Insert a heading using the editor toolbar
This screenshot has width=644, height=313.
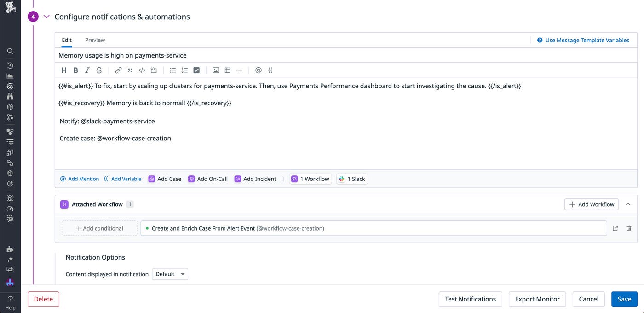pos(64,70)
